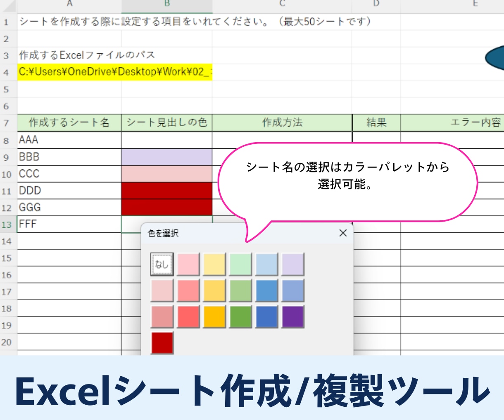Select the なし (none) color option

point(162,264)
